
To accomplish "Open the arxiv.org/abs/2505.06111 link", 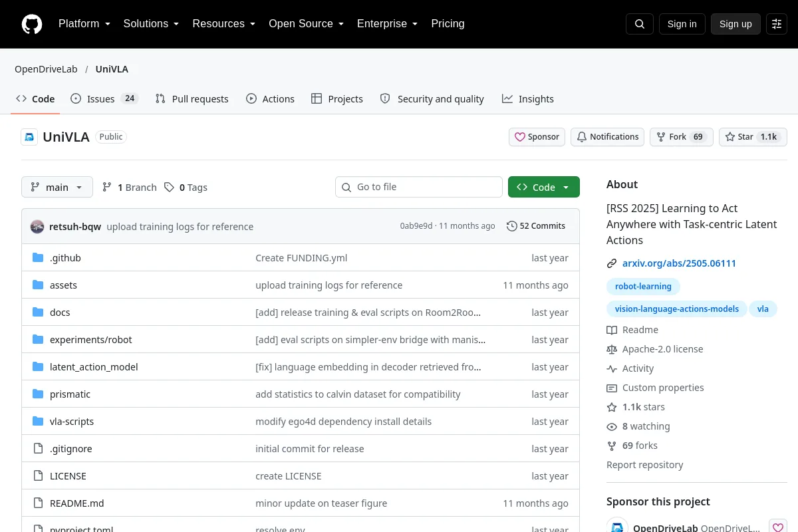I will point(679,263).
